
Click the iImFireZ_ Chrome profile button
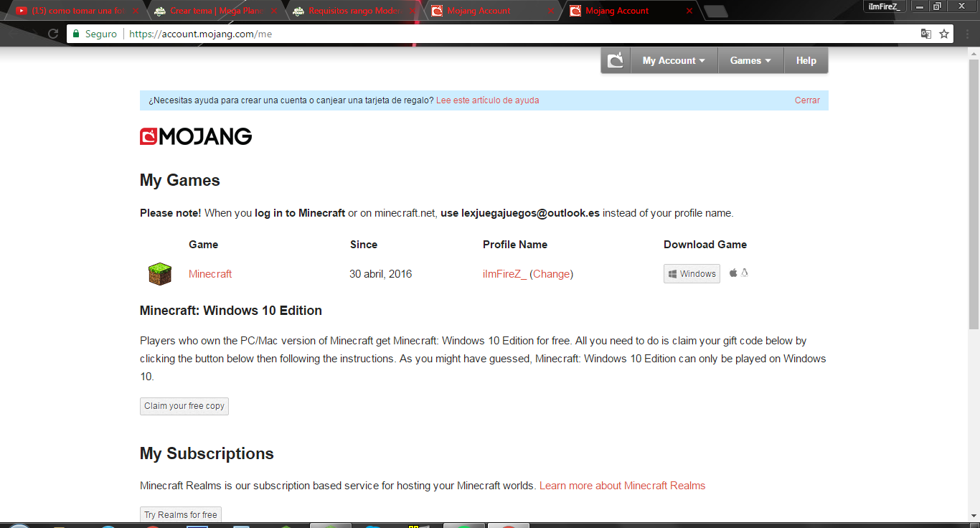point(884,6)
